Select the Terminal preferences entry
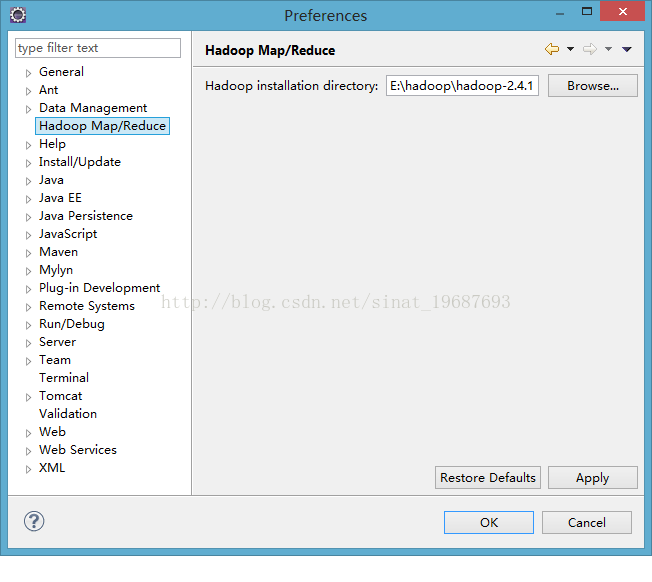The width and height of the screenshot is (652, 582). [x=64, y=378]
